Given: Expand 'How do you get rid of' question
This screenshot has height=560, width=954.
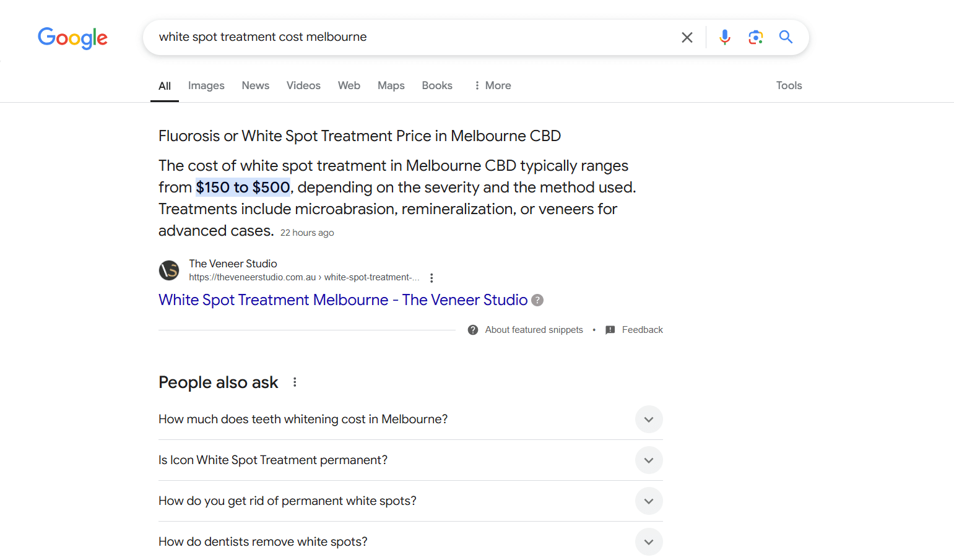Looking at the screenshot, I should [x=648, y=501].
